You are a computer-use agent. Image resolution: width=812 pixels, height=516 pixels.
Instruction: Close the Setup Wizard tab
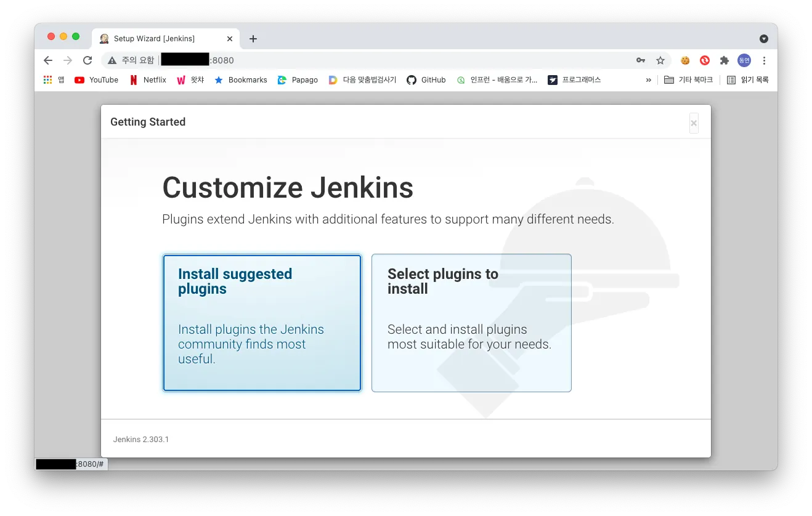coord(230,39)
